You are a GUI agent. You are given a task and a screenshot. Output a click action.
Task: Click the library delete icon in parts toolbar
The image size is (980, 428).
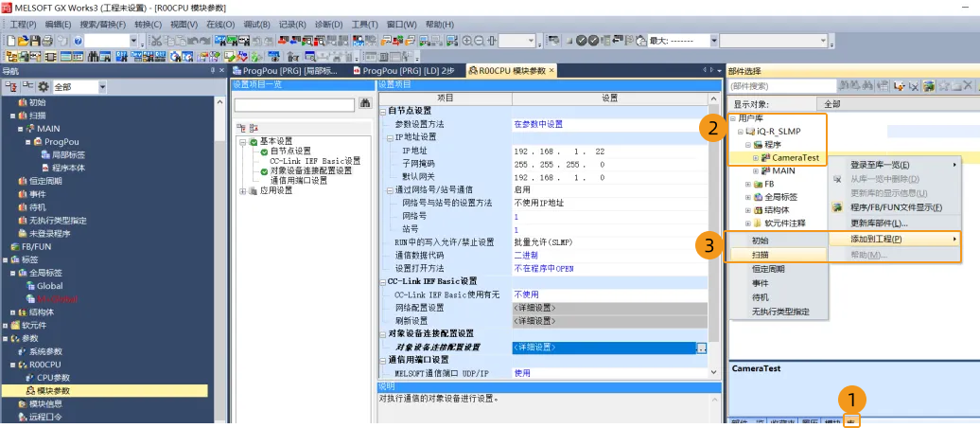(913, 86)
